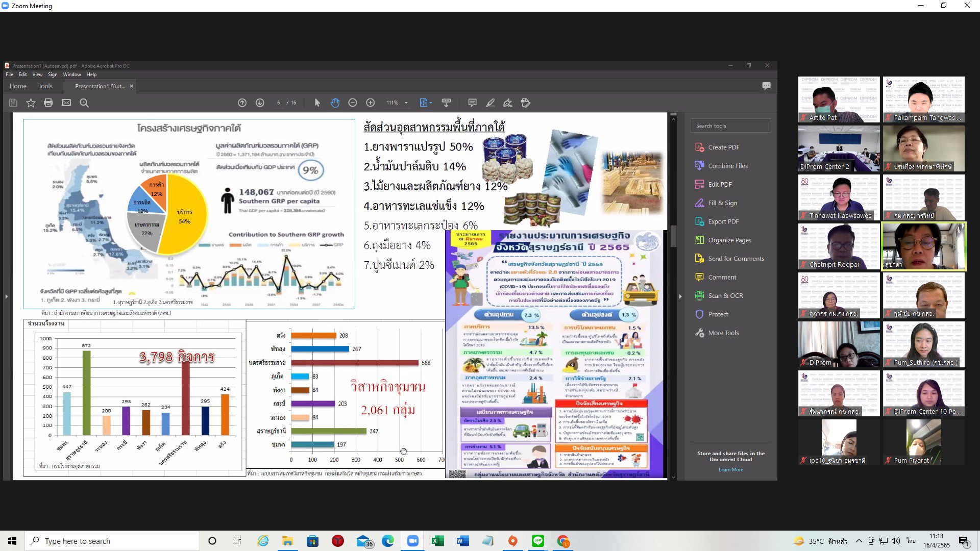Collapse the right tools pane arrow

(x=680, y=296)
